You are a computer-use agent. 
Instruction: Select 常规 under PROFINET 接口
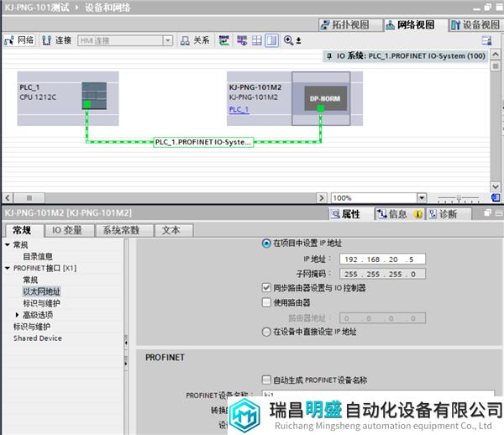pos(30,280)
